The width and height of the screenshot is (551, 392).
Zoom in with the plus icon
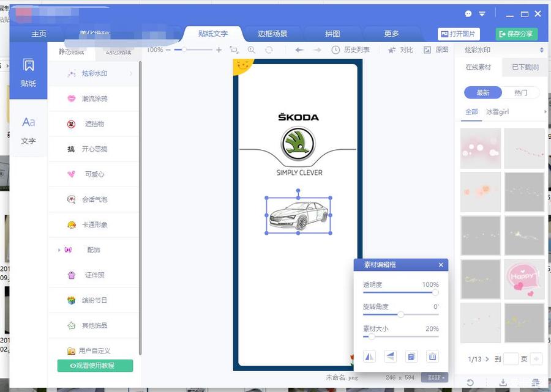click(x=219, y=50)
